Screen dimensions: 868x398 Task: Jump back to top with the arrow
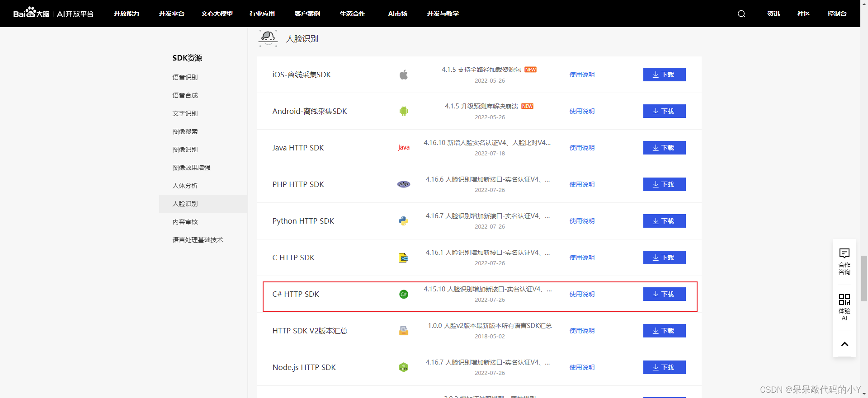(844, 344)
